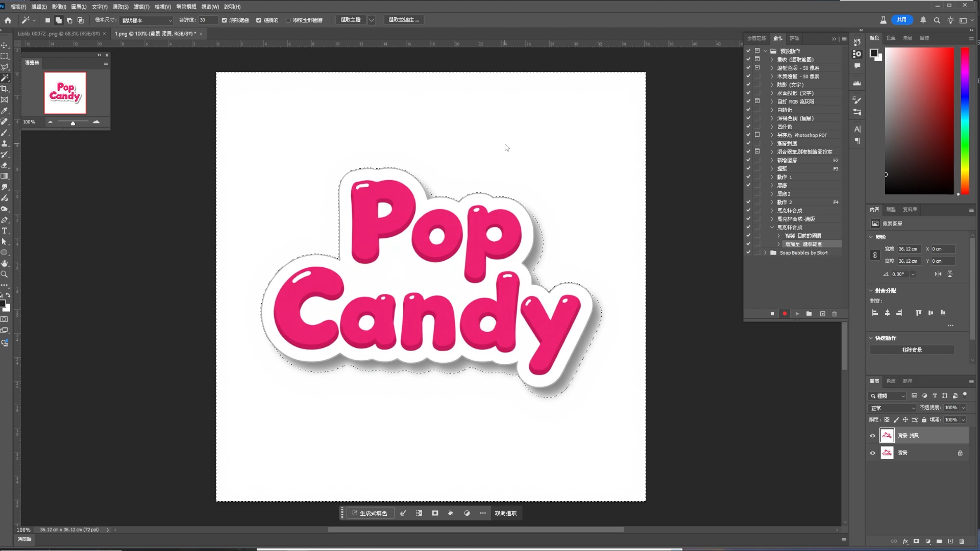Delete the layer with the trash icon
This screenshot has height=551, width=980.
tap(962, 541)
